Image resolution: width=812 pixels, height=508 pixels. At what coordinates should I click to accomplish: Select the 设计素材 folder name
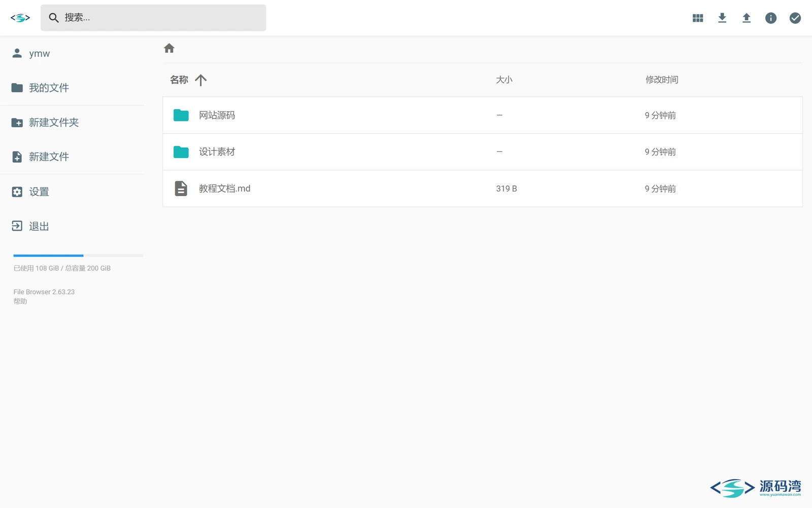click(x=217, y=152)
